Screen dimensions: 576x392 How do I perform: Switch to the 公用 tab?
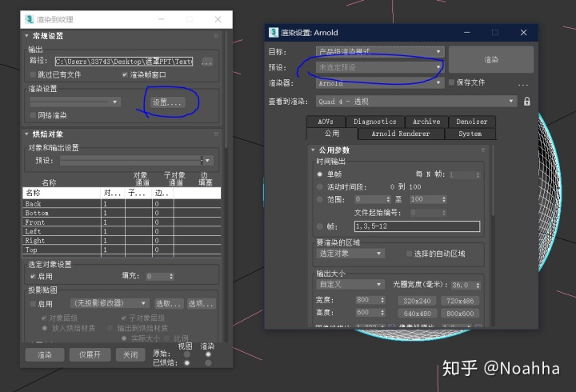[x=332, y=134]
